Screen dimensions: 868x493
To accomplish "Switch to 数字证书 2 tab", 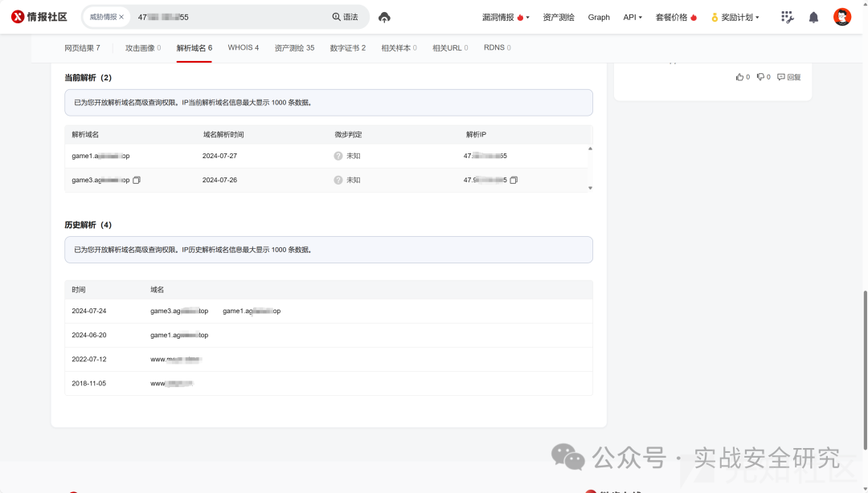I will pyautogui.click(x=348, y=48).
